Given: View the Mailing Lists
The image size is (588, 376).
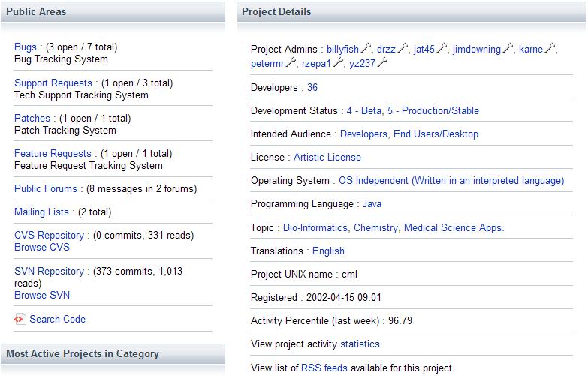Looking at the screenshot, I should pos(41,212).
